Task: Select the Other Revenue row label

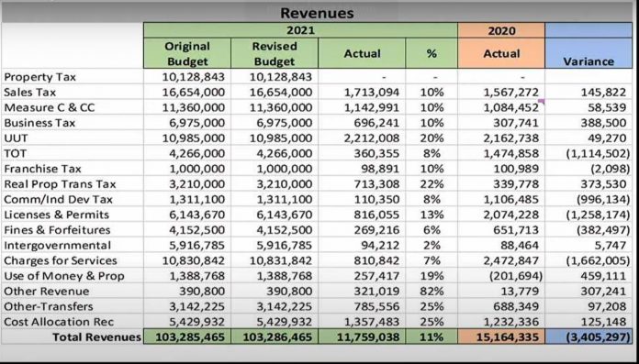Action: tap(47, 292)
